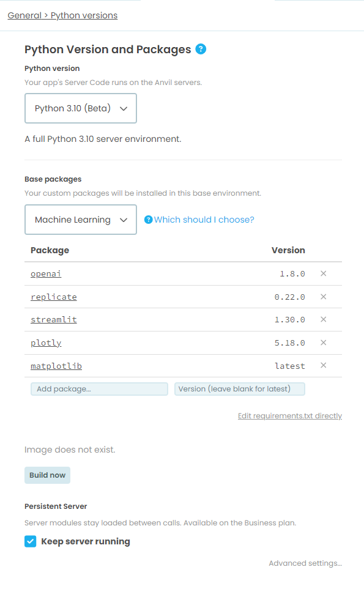Go to Python versions breadcrumb

84,15
